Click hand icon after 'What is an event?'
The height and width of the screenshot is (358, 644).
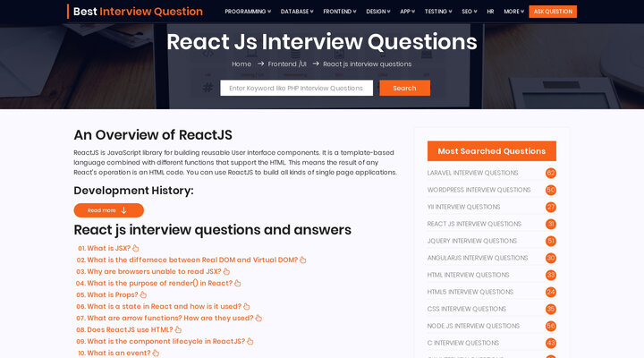[x=156, y=353]
